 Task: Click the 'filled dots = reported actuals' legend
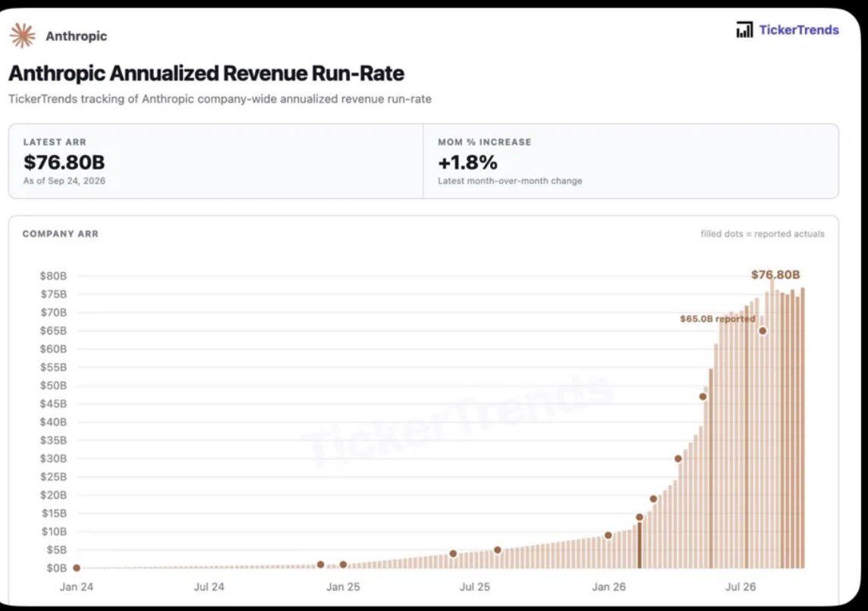tap(763, 234)
